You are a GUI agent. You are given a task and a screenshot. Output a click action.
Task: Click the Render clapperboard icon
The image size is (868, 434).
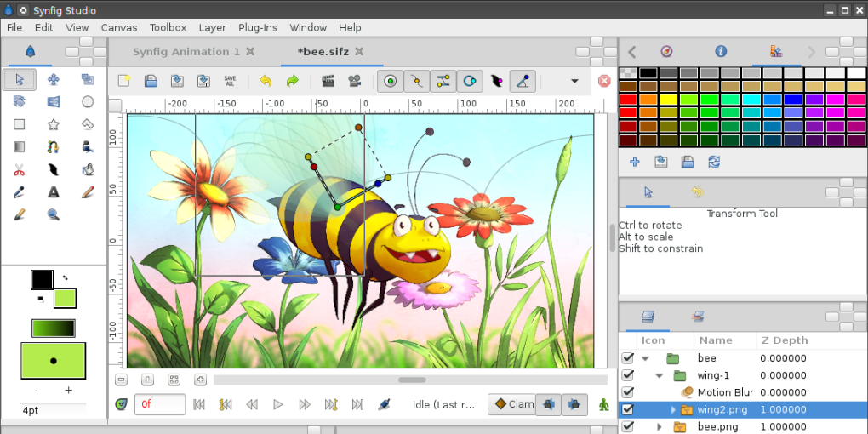point(328,82)
